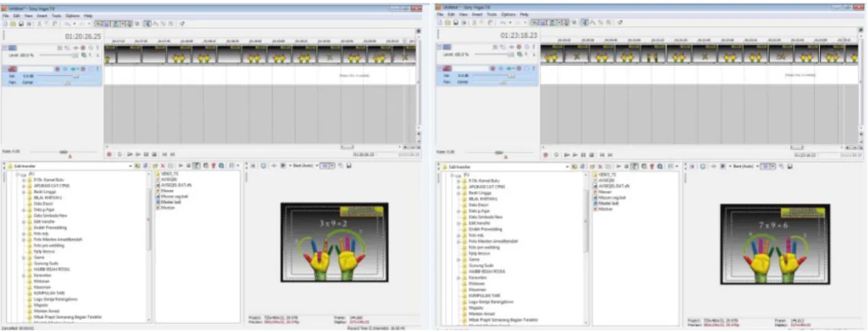Viewport: 868px width, 332px height.
Task: Select KUMPULAN TARI folder in left window
Action: pos(49,293)
